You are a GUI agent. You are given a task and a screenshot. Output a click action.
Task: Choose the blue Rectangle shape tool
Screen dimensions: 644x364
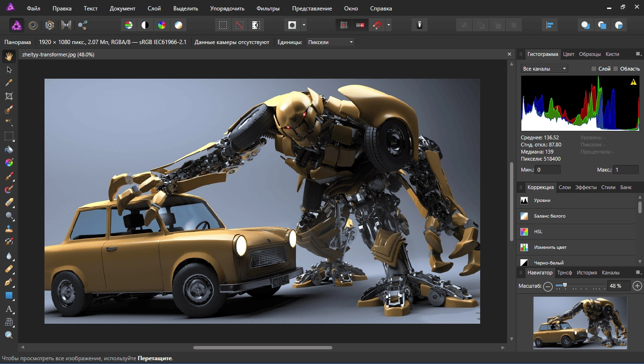pos(9,295)
